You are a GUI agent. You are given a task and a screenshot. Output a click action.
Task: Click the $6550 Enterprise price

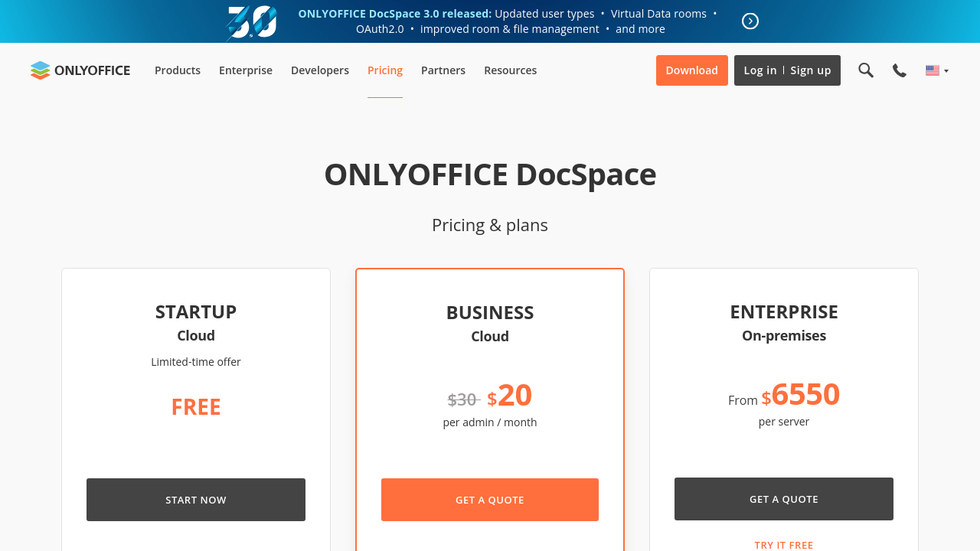[x=801, y=395]
